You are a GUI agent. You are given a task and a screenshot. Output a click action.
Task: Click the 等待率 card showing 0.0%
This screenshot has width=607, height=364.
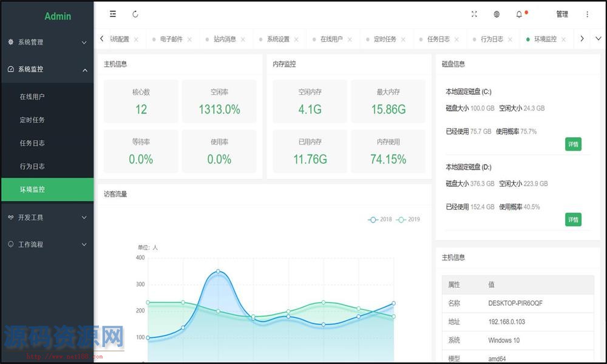click(x=141, y=151)
